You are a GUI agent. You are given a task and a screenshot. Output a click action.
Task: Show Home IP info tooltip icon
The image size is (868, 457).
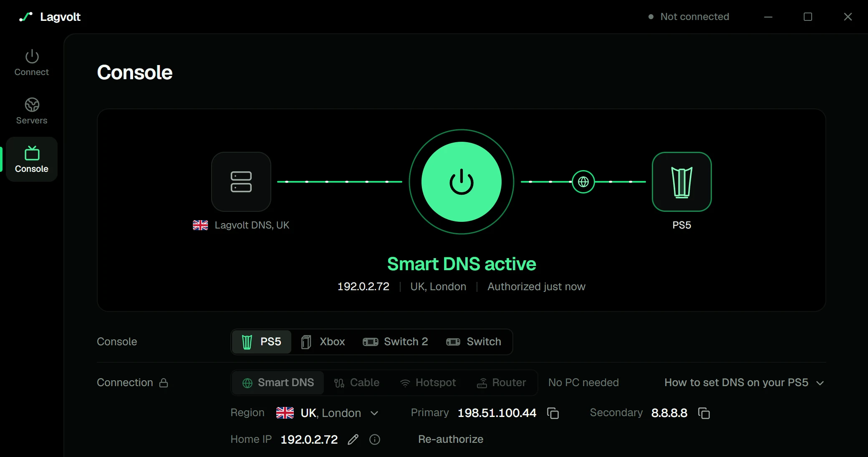(x=375, y=439)
